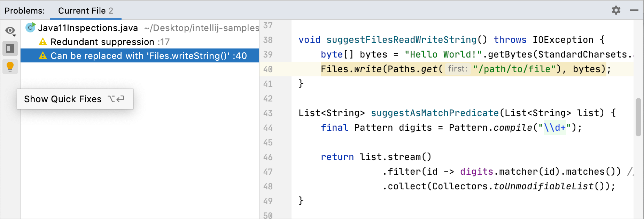
Task: Click line number 44 in gutter
Action: (x=268, y=128)
